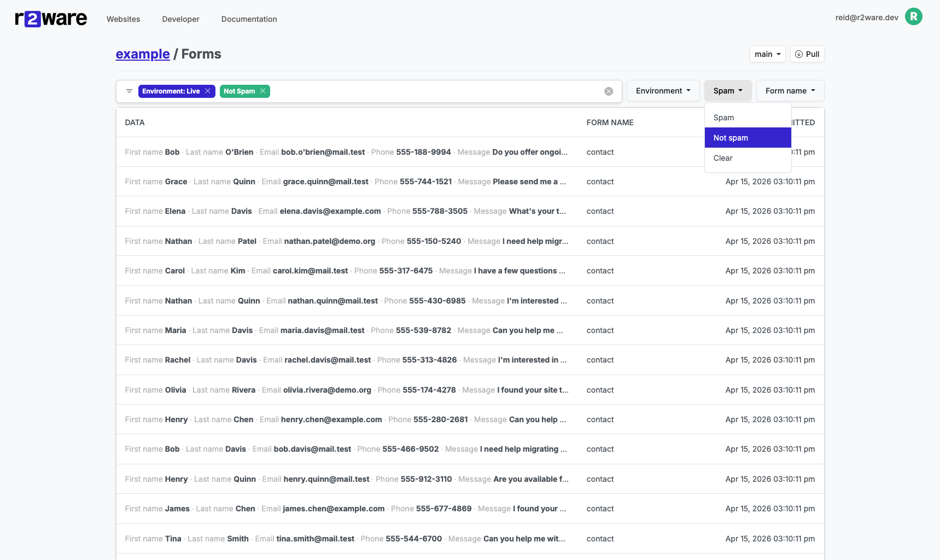Click the filter lines icon in search bar

click(129, 91)
